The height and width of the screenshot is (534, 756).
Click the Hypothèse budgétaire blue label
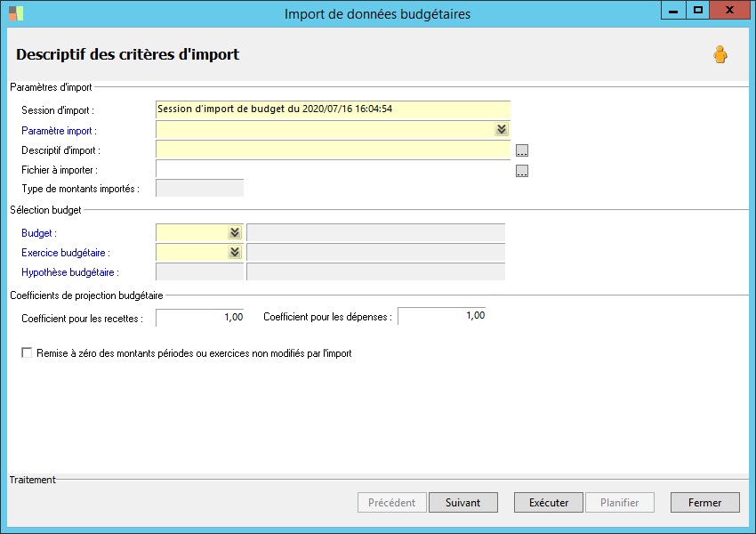[70, 272]
